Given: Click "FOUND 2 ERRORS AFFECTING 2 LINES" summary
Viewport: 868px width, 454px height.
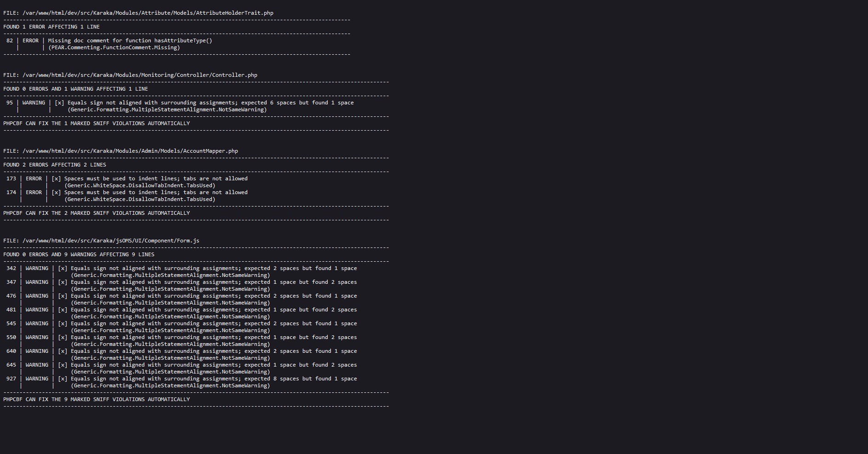Looking at the screenshot, I should click(55, 165).
